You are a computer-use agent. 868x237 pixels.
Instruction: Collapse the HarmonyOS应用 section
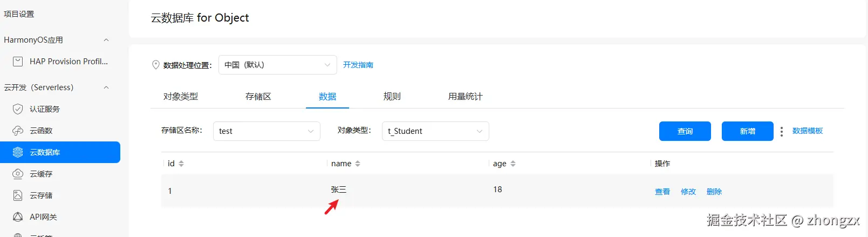[x=106, y=40]
